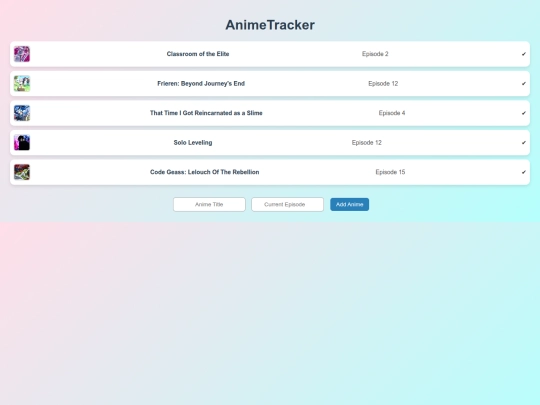This screenshot has height=405, width=540.
Task: Click 'Episode 2' in the Classroom row
Action: 375,54
